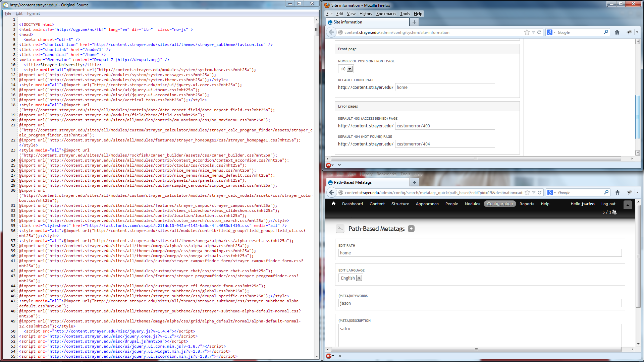Screen dimensions: 644x362
Task: Click the search magnifier in the Path-Based Metatags window
Action: pos(606,192)
